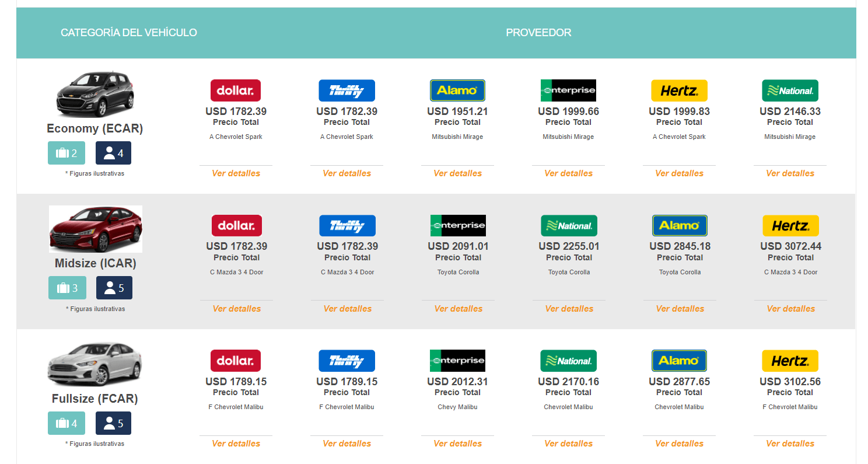Image resolution: width=868 pixels, height=464 pixels.
Task: Click the Dollar logo in the Fullsize row
Action: tap(236, 361)
